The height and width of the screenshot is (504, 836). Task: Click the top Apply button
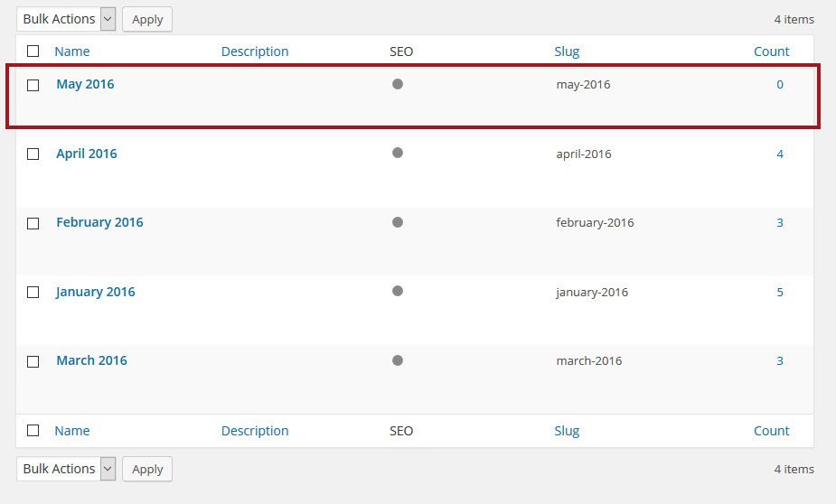pyautogui.click(x=147, y=19)
